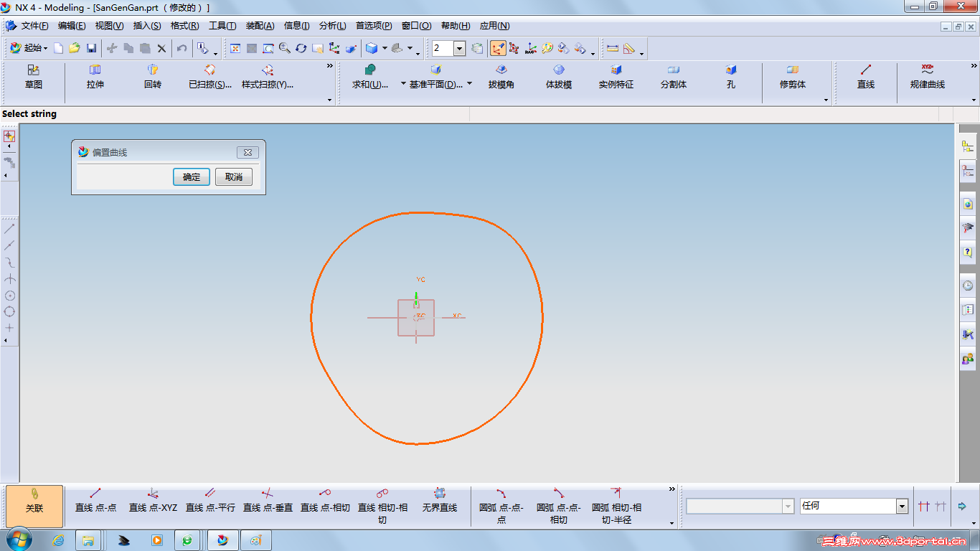
Task: Close the 偏置曲线 dialog
Action: click(x=248, y=152)
